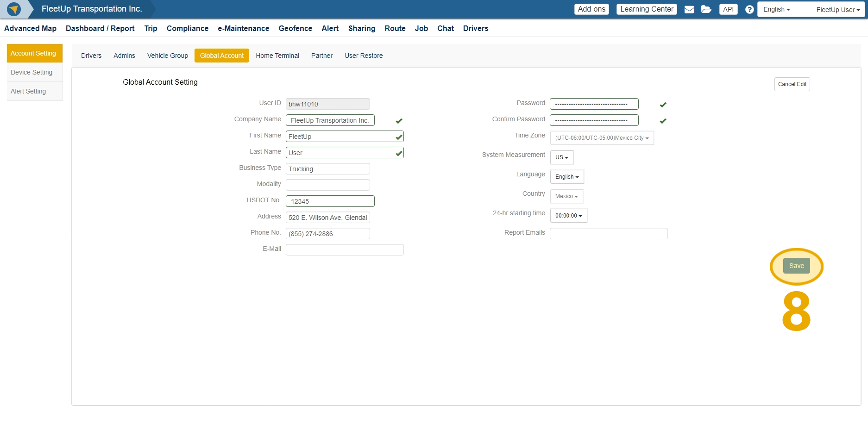
Task: Open the Learning Center button
Action: click(647, 9)
